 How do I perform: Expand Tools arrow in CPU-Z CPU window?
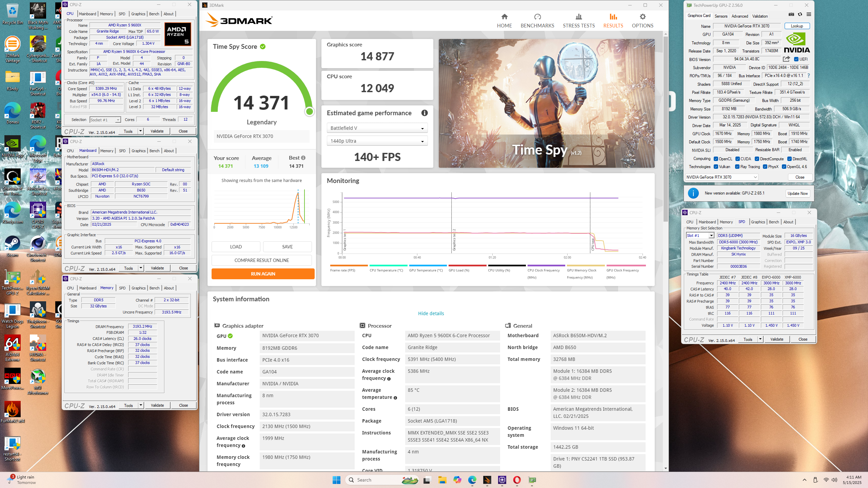[141, 131]
